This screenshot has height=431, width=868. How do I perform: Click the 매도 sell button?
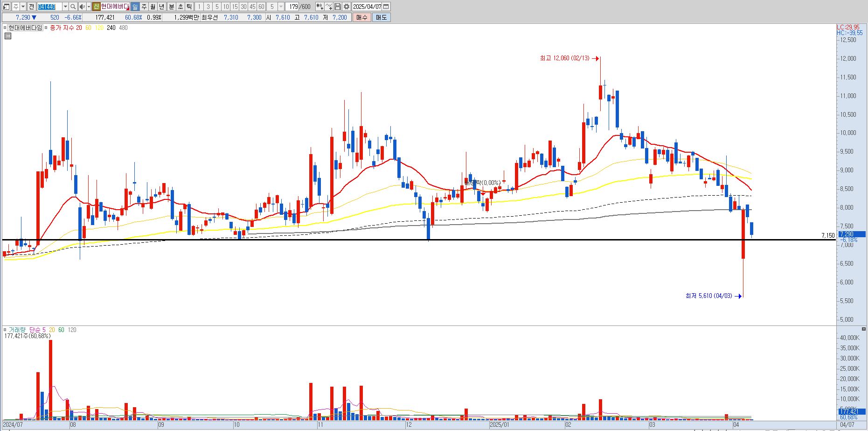pos(382,17)
